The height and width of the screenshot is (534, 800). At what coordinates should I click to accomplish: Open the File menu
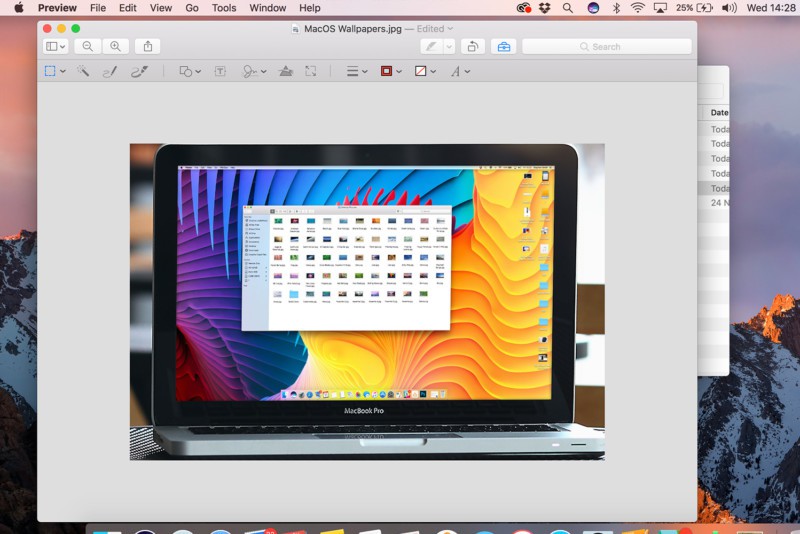pos(97,8)
